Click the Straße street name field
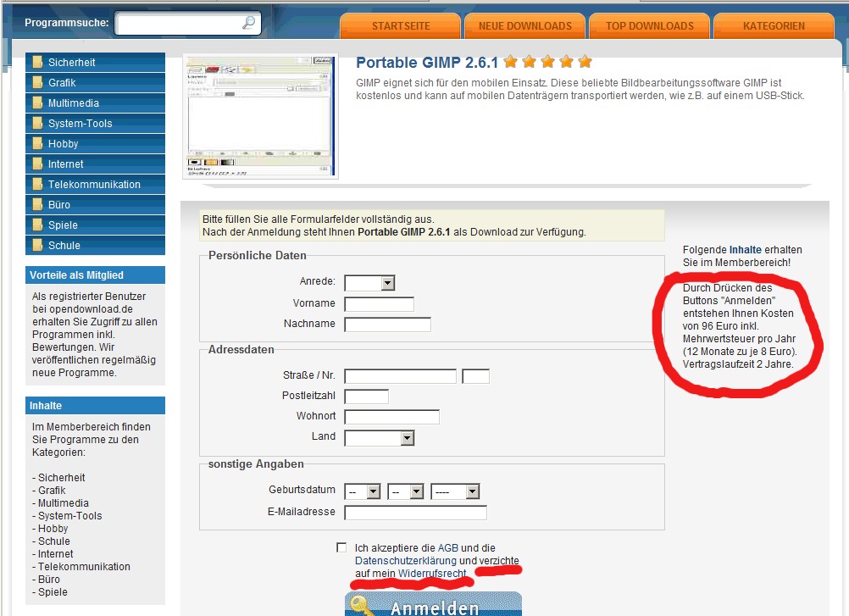 tap(401, 375)
